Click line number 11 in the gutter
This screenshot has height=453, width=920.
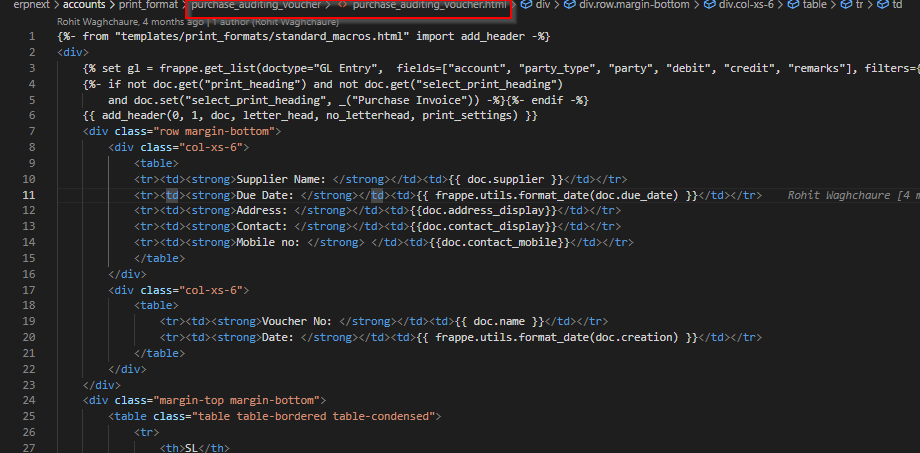29,195
